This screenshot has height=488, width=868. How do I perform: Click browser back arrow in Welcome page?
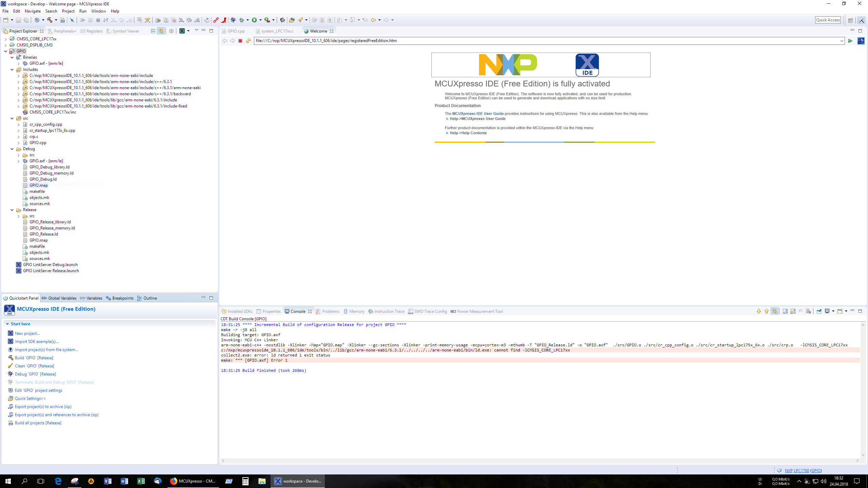coord(224,41)
